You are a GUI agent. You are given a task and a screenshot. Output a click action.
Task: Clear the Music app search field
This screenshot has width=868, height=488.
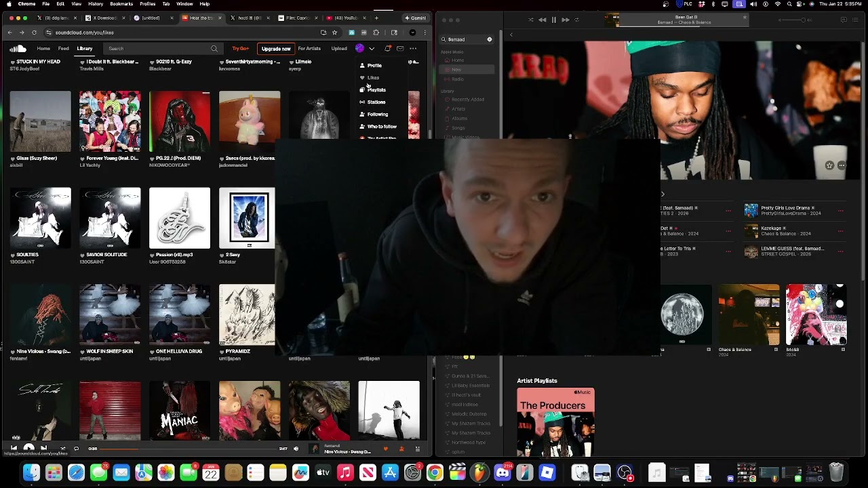pos(490,39)
